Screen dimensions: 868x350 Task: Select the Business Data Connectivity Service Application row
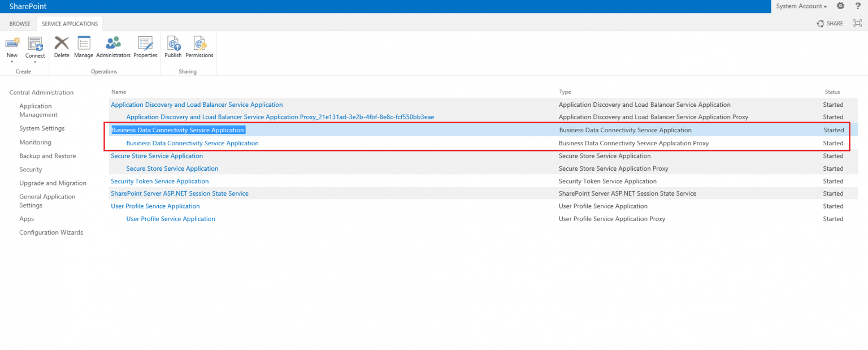point(177,129)
